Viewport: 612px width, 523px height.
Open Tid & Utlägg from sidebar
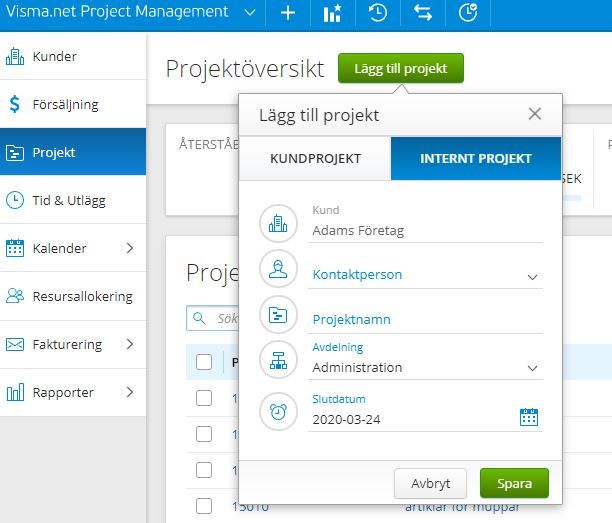(x=69, y=200)
